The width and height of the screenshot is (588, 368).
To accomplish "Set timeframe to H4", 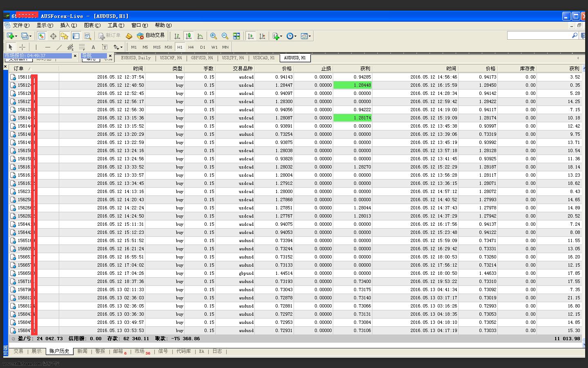I will (x=191, y=47).
